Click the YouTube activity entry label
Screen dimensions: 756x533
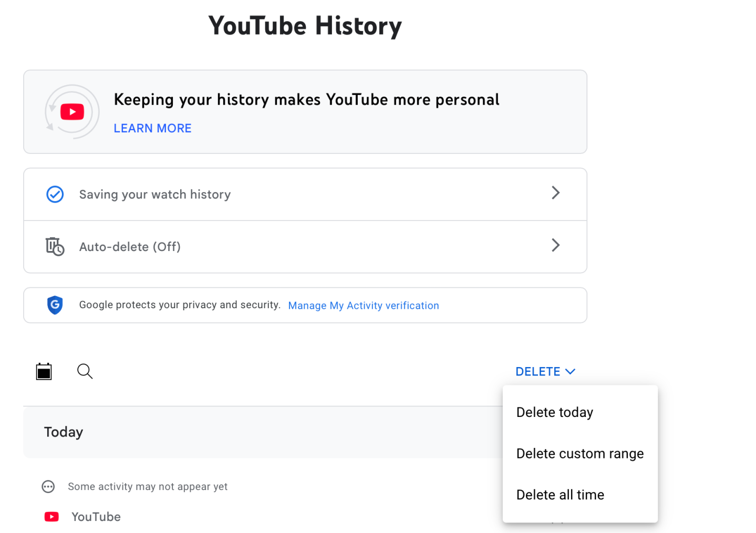[x=96, y=517]
